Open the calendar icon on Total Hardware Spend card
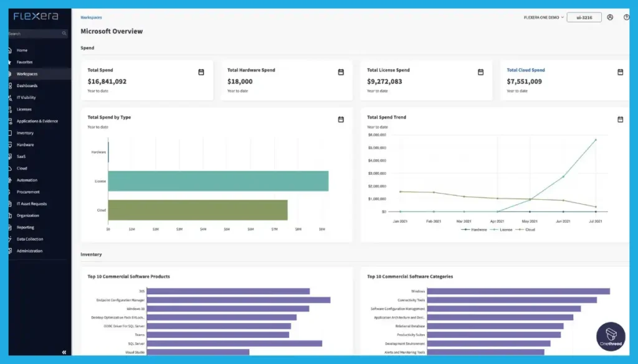The height and width of the screenshot is (364, 638). click(341, 72)
